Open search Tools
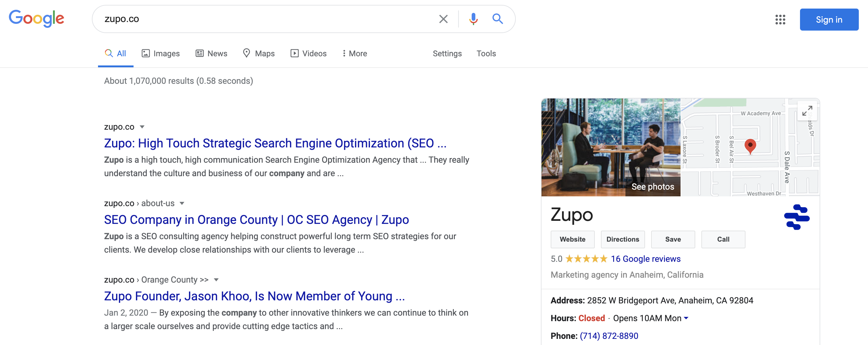This screenshot has width=868, height=345. [486, 54]
